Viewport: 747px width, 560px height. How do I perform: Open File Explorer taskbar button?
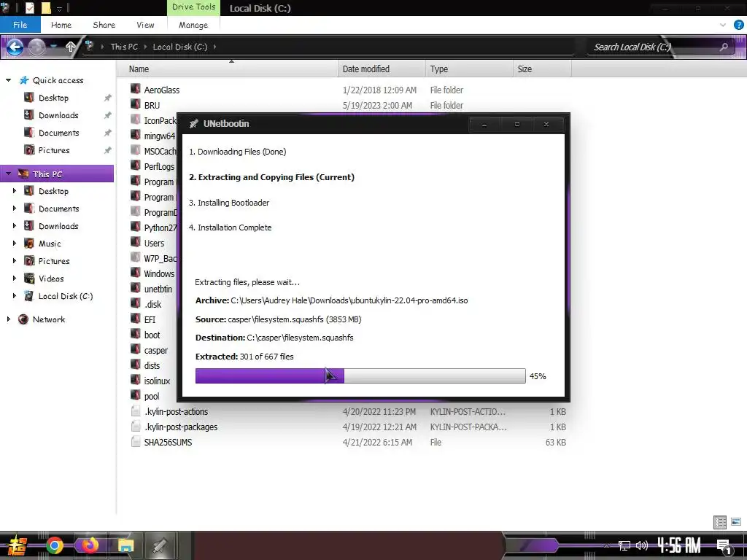click(125, 545)
